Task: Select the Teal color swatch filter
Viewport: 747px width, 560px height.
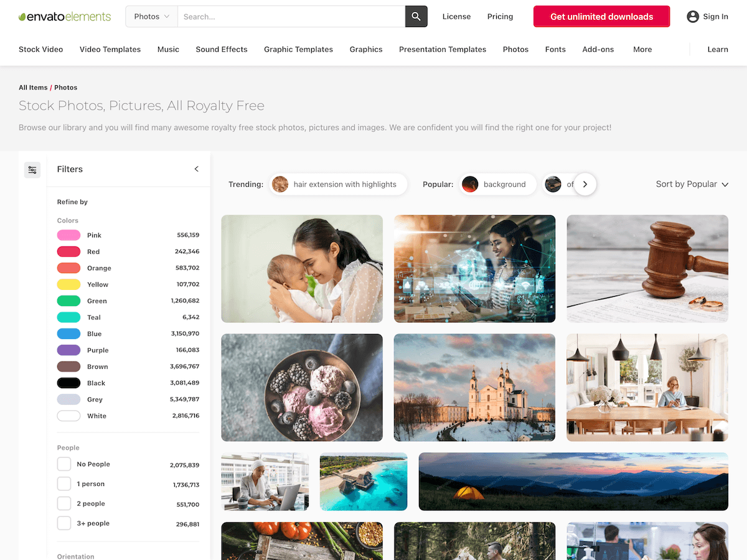Action: (68, 317)
